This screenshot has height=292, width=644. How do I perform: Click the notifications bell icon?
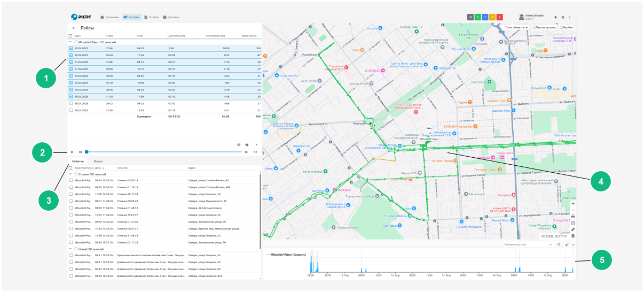[555, 17]
